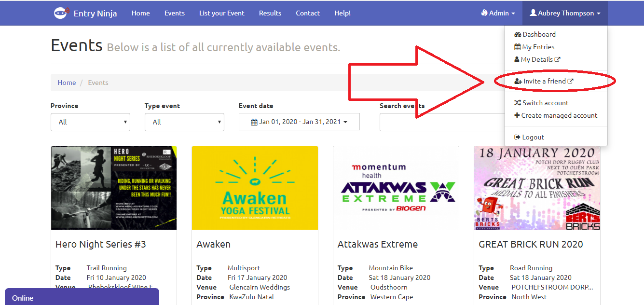This screenshot has width=644, height=305.
Task: Go to Home in the navigation bar
Action: [140, 13]
